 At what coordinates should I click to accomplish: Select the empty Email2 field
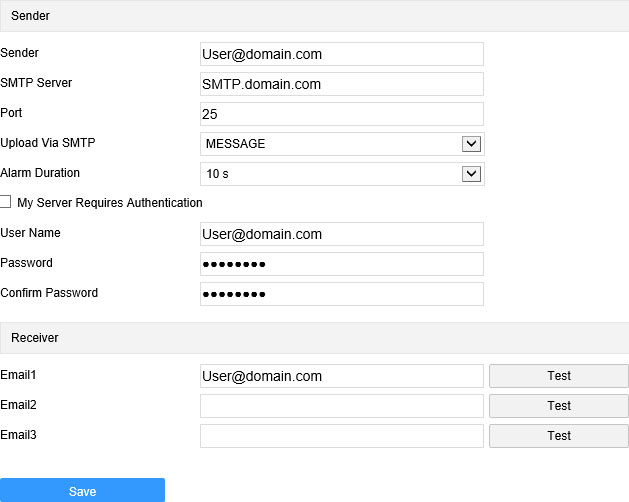pyautogui.click(x=342, y=406)
